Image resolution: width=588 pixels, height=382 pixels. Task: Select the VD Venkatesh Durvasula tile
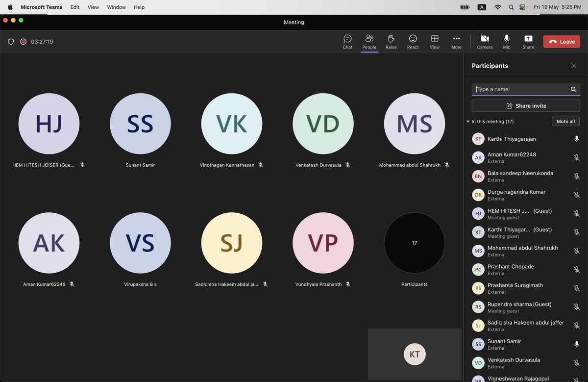click(x=323, y=124)
